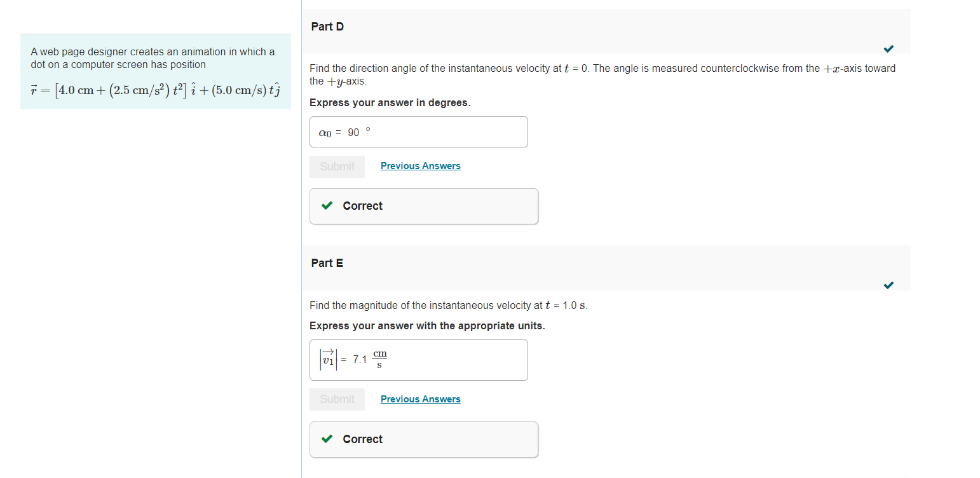This screenshot has width=980, height=478.
Task: Click the disabled Submit button under Part E
Action: pyautogui.click(x=337, y=399)
